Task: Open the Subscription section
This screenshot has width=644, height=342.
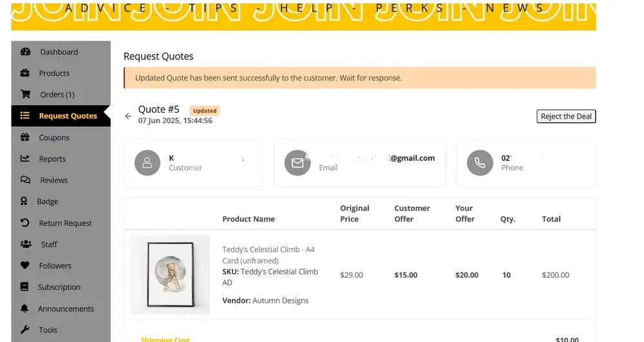Action: pos(61,287)
